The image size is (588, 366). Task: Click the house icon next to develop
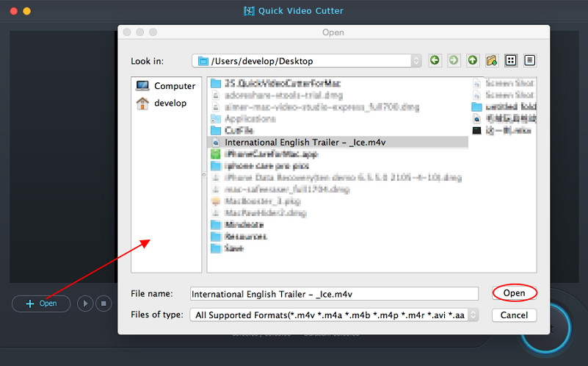142,103
